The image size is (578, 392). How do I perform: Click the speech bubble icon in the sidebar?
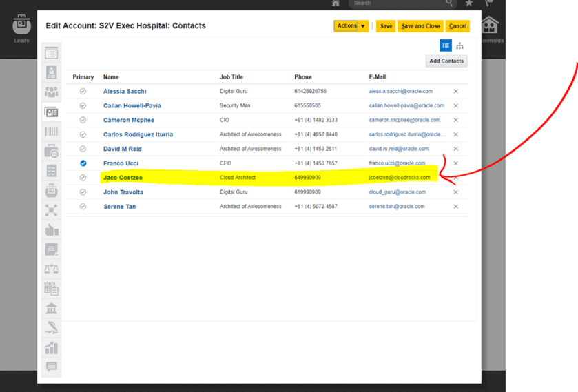pos(51,367)
